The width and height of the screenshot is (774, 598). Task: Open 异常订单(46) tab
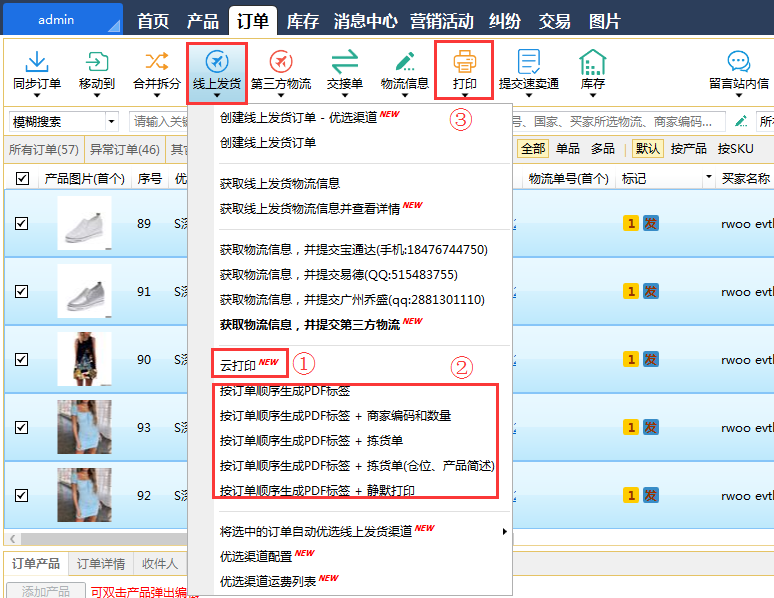point(124,149)
